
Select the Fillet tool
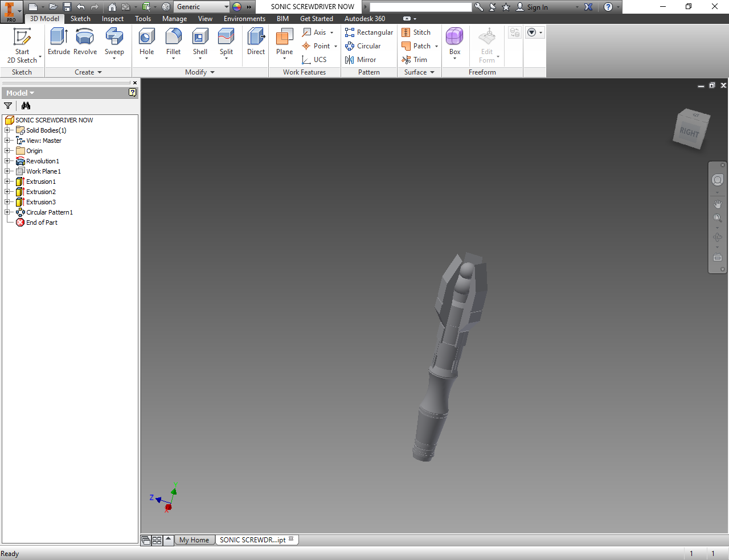click(x=174, y=43)
